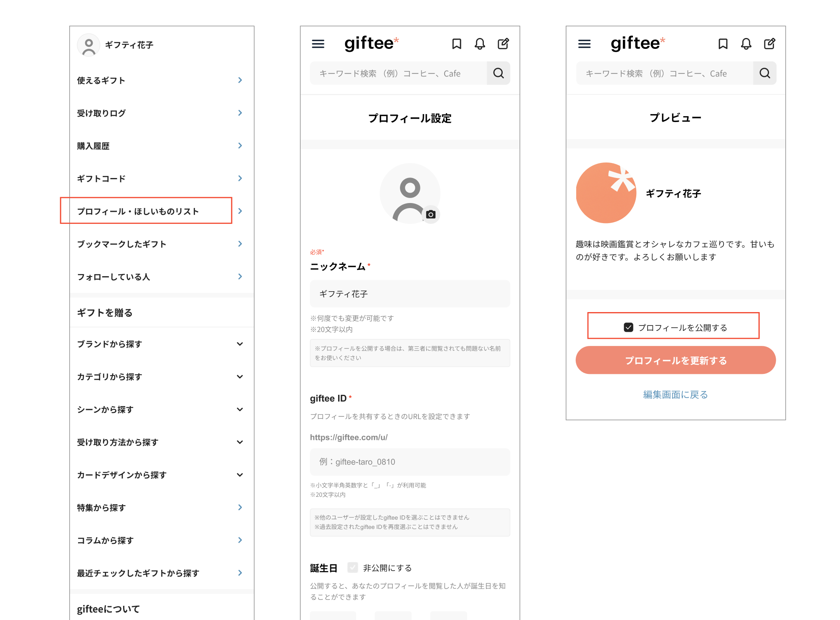The image size is (840, 620).
Task: Tap the camera icon on the avatar
Action: pos(431,215)
